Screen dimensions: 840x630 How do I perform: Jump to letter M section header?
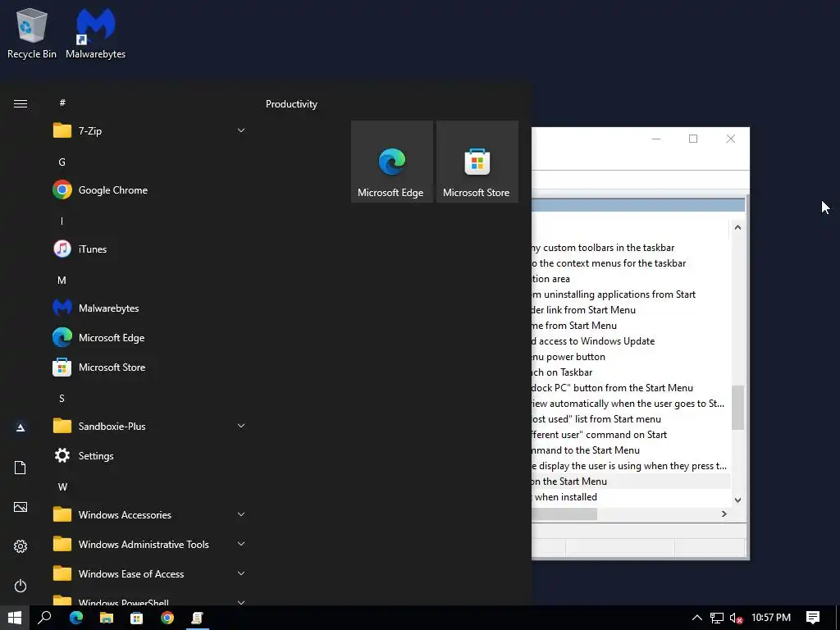coord(62,281)
